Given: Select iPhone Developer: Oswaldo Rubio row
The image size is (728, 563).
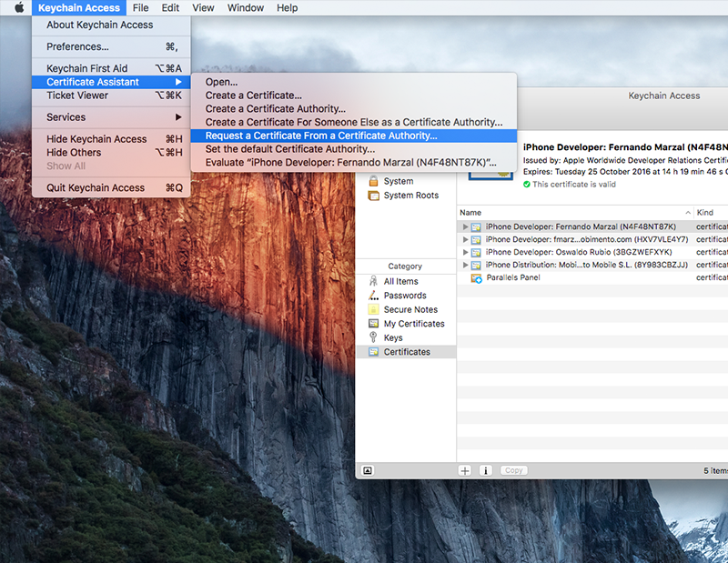Looking at the screenshot, I should point(592,252).
